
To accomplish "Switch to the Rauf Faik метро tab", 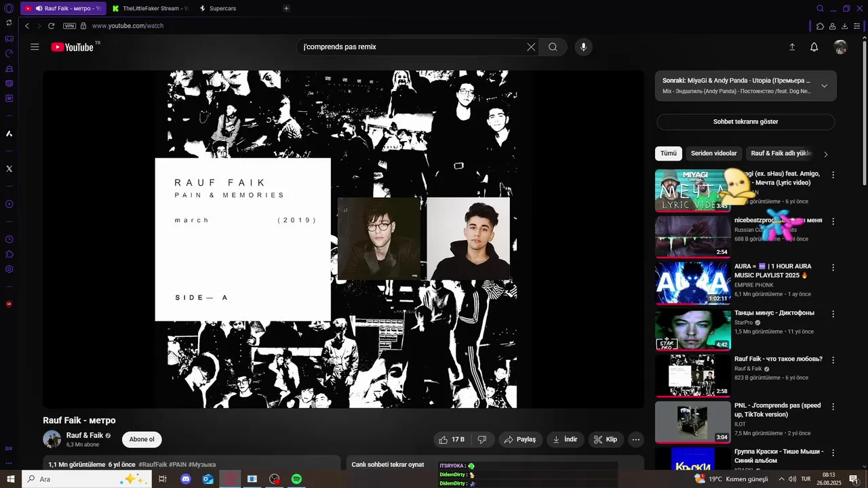I will pos(63,8).
